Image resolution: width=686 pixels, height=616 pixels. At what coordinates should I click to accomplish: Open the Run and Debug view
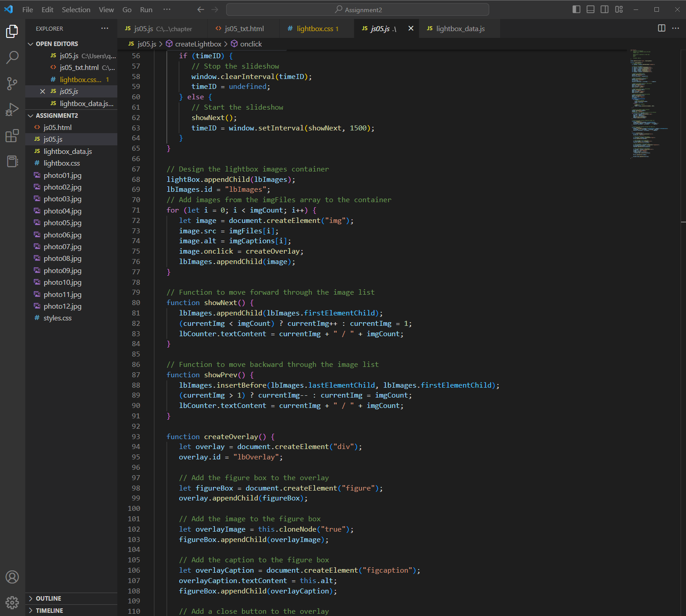[x=12, y=110]
